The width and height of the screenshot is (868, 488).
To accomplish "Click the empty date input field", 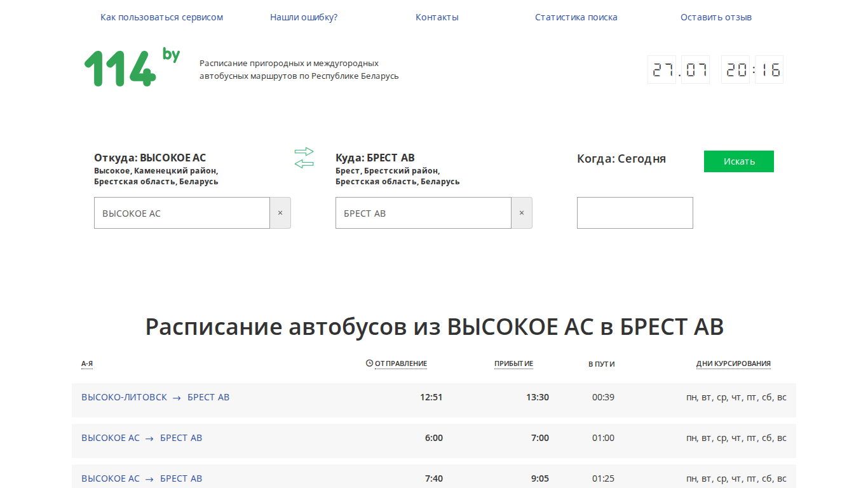I will (x=635, y=213).
